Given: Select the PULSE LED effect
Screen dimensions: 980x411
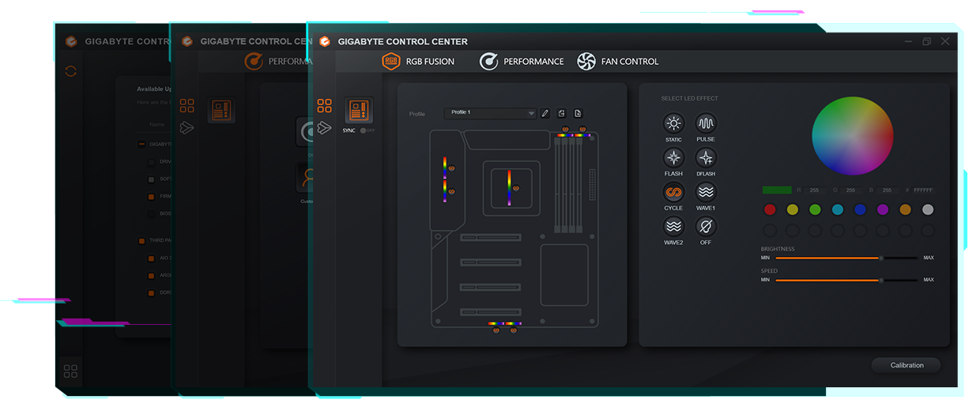Looking at the screenshot, I should click(x=706, y=123).
